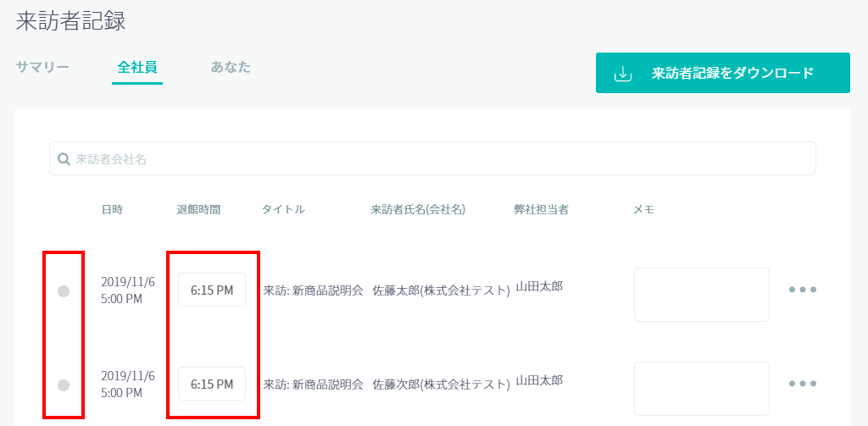Click the memo box in 佐藤次郎 row
Image resolution: width=868 pixels, height=426 pixels.
701,389
